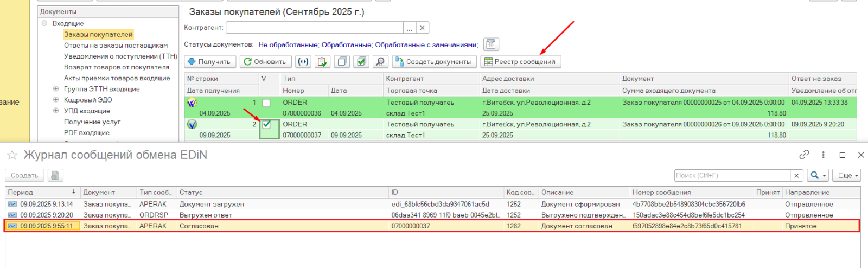The width and height of the screenshot is (868, 268).
Task: Collapse the Входящие tree node
Action: coord(44,23)
